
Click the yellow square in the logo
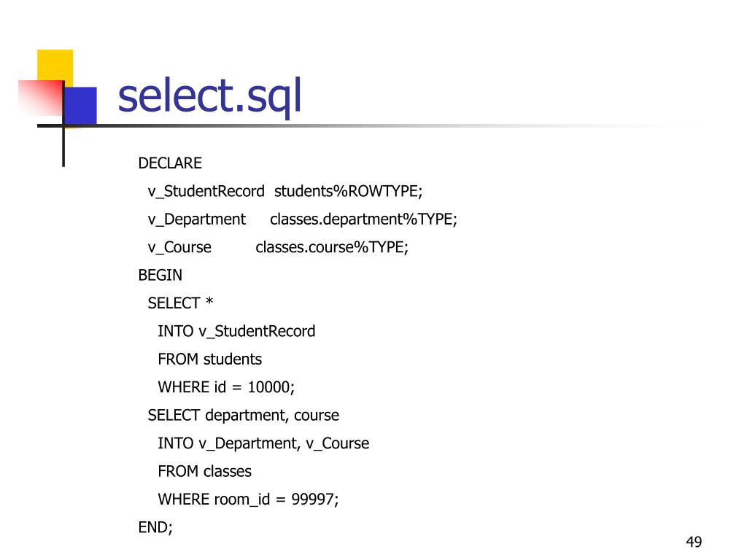(x=55, y=66)
